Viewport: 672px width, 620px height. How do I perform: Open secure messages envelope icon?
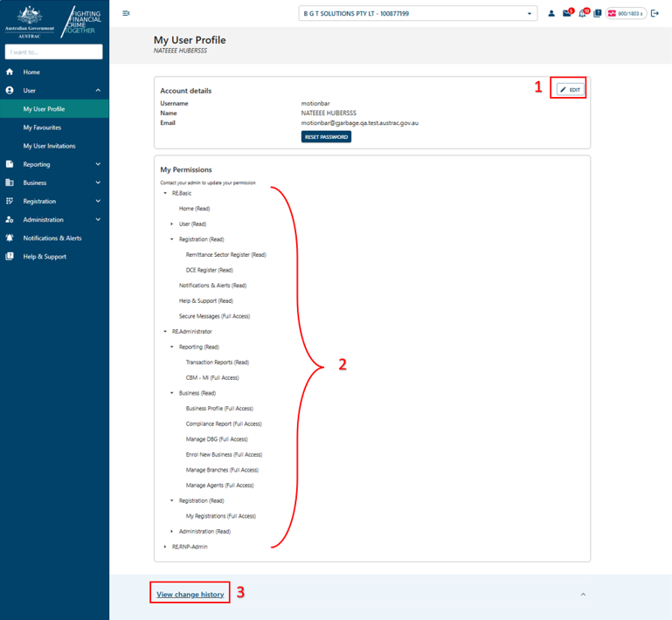pos(567,13)
